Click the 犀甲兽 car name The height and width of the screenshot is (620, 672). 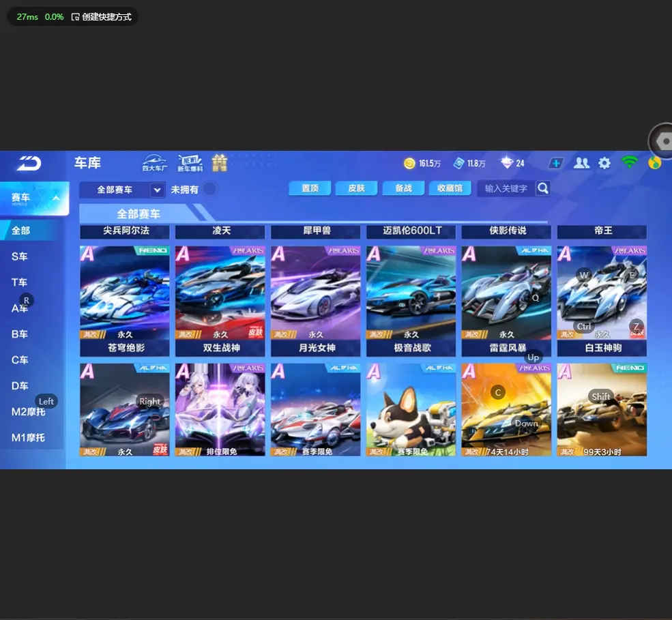tap(317, 231)
